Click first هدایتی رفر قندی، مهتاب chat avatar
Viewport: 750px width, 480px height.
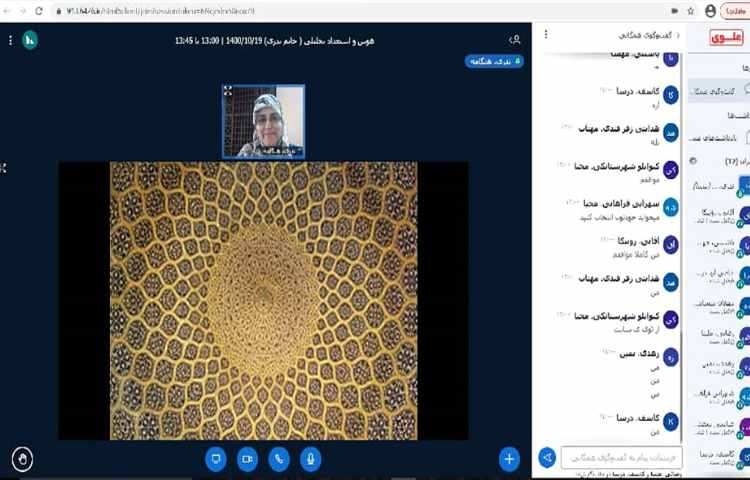pyautogui.click(x=671, y=132)
